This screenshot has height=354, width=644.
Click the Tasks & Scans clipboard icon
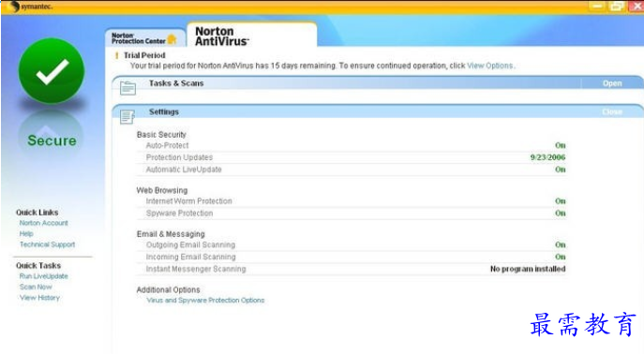click(x=127, y=87)
